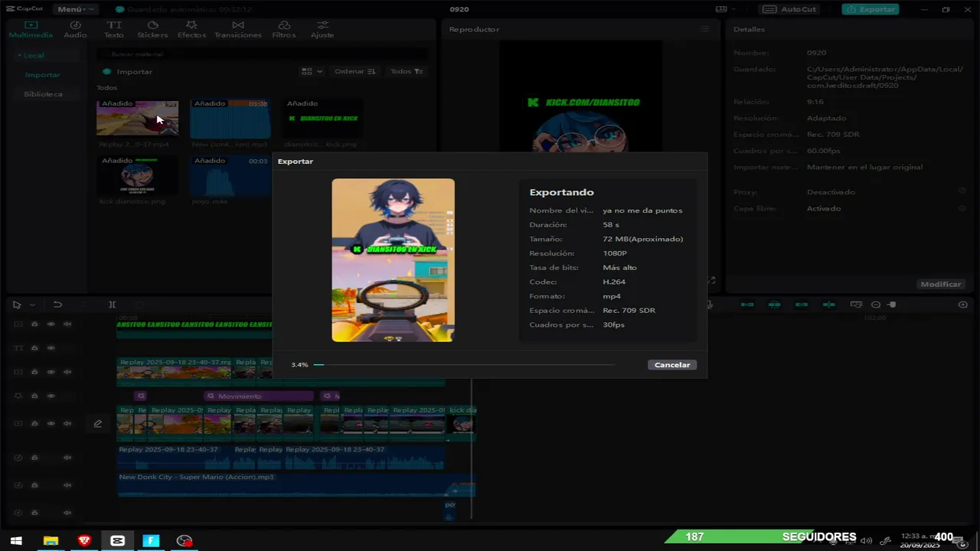This screenshot has height=551, width=980.
Task: Open the grid view dropdown
Action: coord(312,71)
